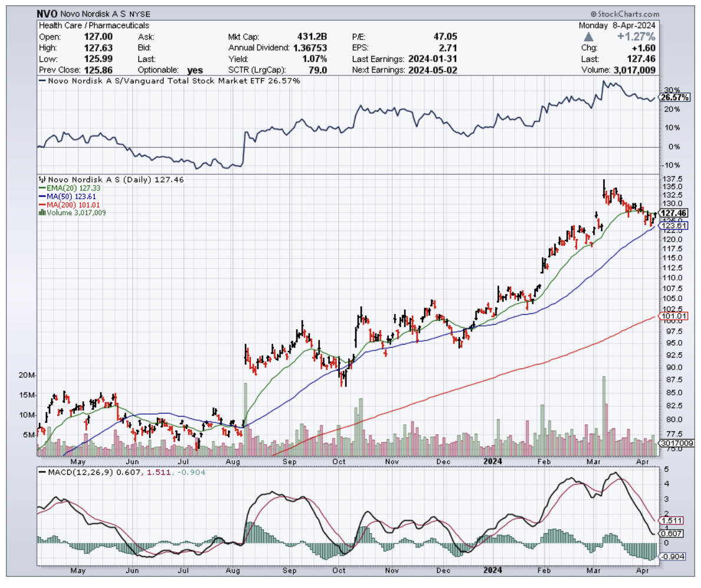Click the Volume bar-chart icon in legend
701x588 pixels.
[41, 213]
